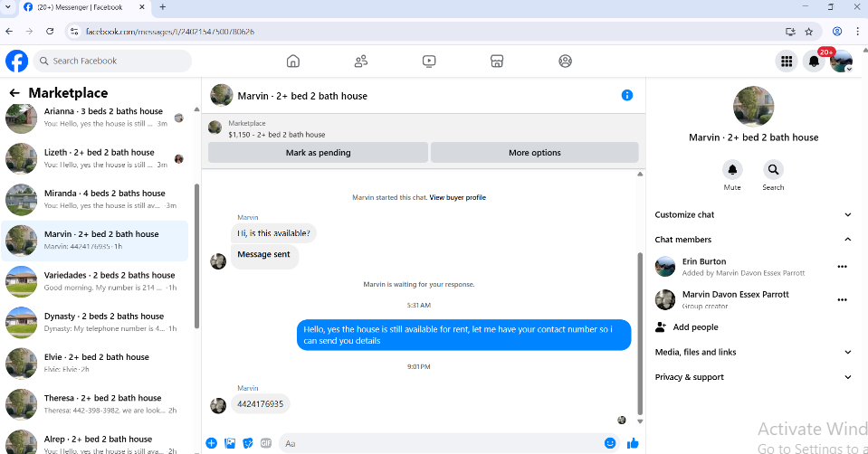Screen dimensions: 868x454
Task: Open the notifications bell with 20+ badge
Action: 814,61
